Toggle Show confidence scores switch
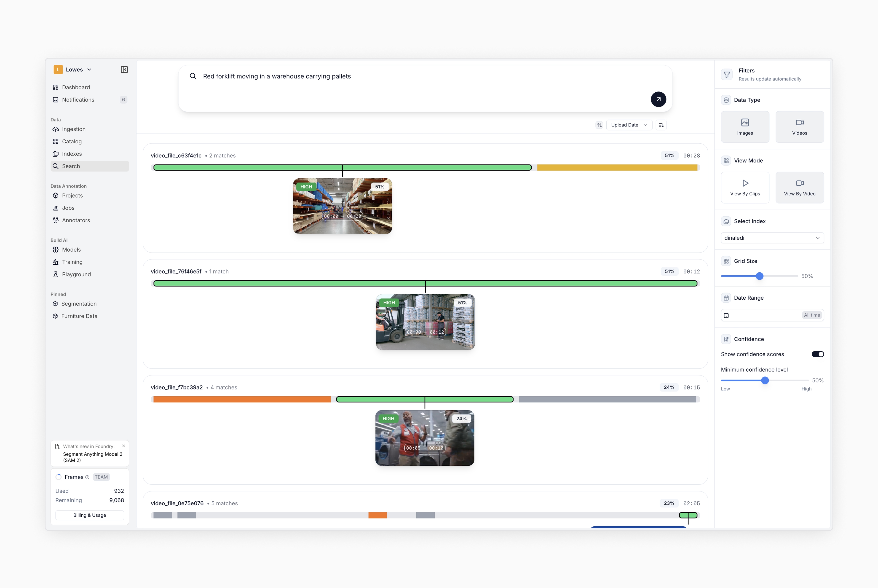The width and height of the screenshot is (878, 588). [x=818, y=354]
